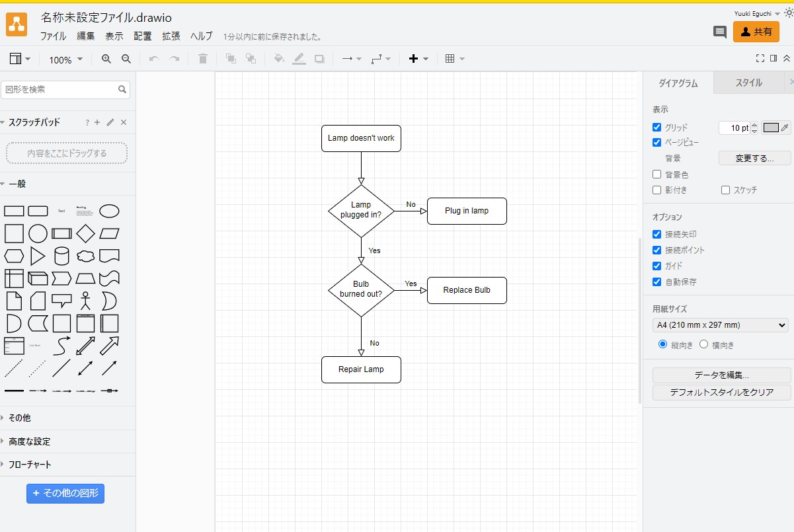Select the diamond shape in the shapes panel
The width and height of the screenshot is (794, 532).
click(x=85, y=233)
